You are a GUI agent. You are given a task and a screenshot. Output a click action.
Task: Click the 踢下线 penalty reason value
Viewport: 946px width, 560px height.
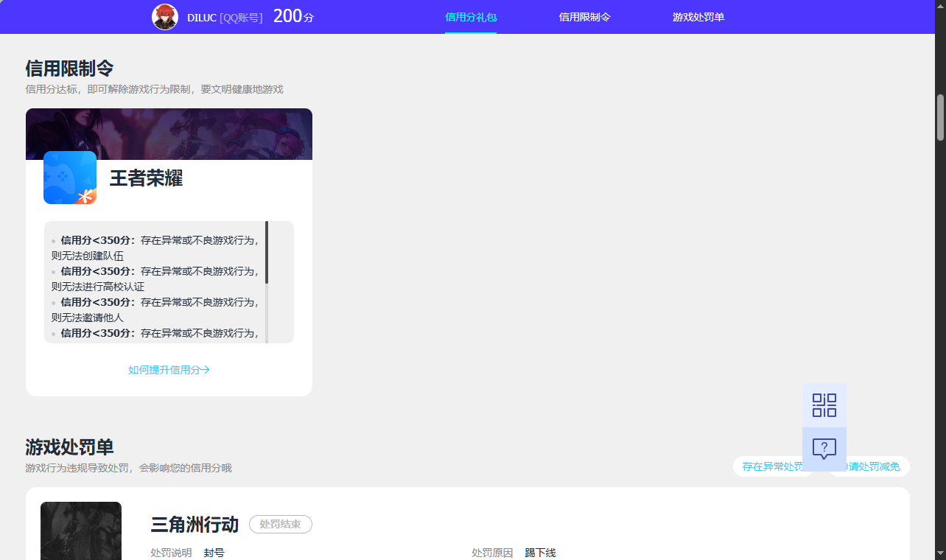pos(540,553)
